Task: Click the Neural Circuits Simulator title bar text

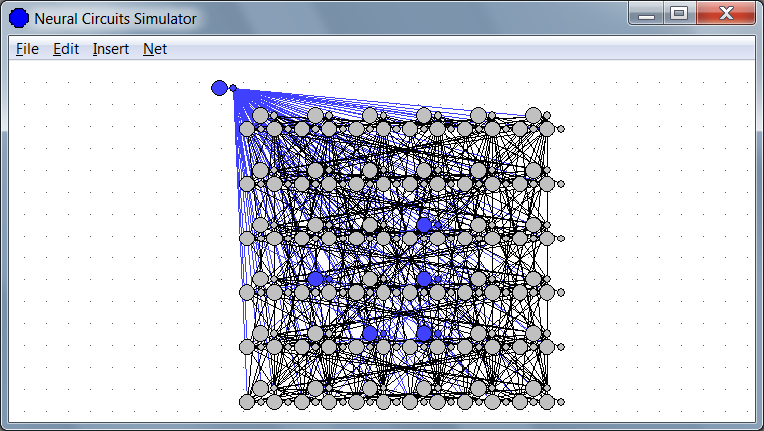Action: 116,19
